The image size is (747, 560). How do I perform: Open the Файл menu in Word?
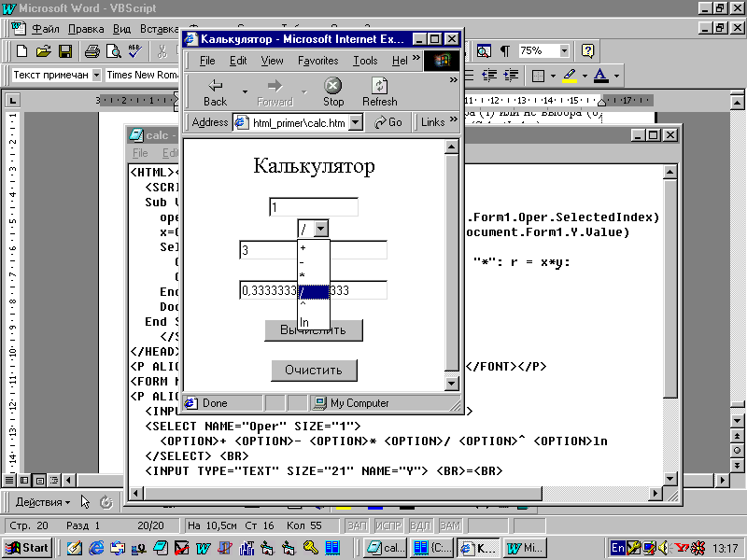[46, 29]
